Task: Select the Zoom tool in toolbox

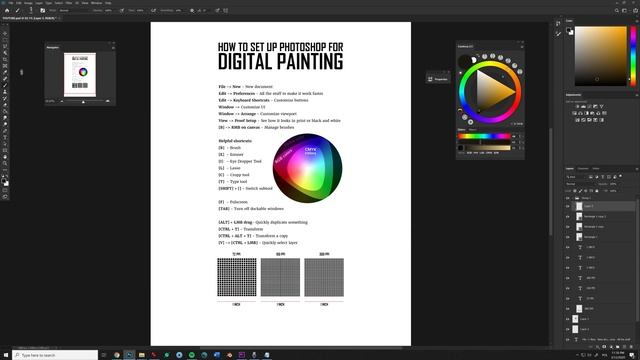Action: [5, 163]
